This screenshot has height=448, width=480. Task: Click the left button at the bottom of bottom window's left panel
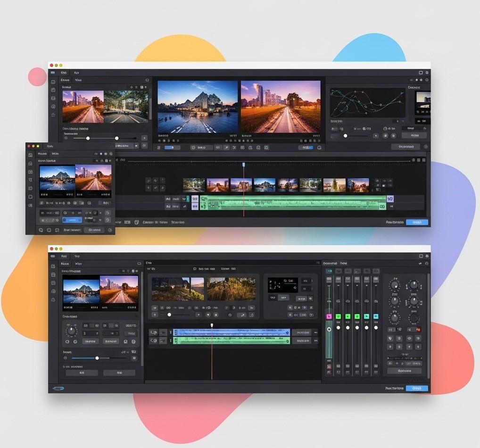[x=82, y=373]
